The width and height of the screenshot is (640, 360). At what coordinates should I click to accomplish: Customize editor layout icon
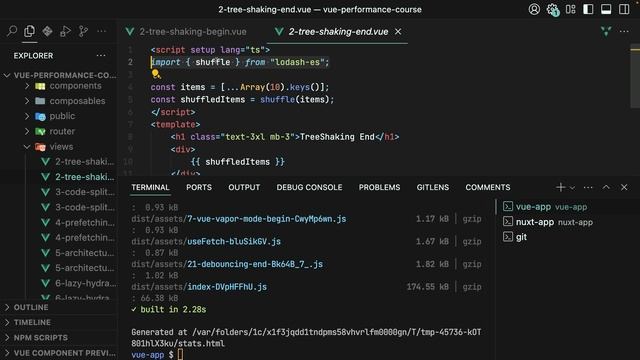point(571,9)
